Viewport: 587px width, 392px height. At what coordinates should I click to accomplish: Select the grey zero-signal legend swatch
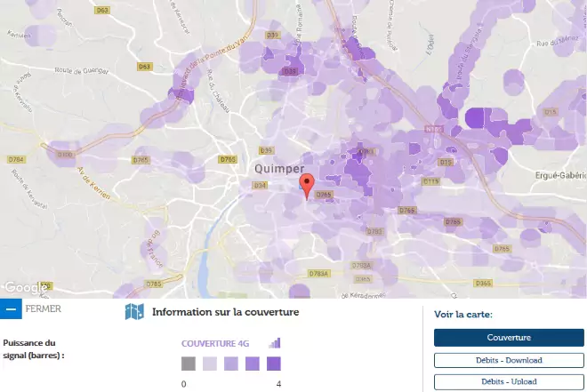pyautogui.click(x=188, y=364)
